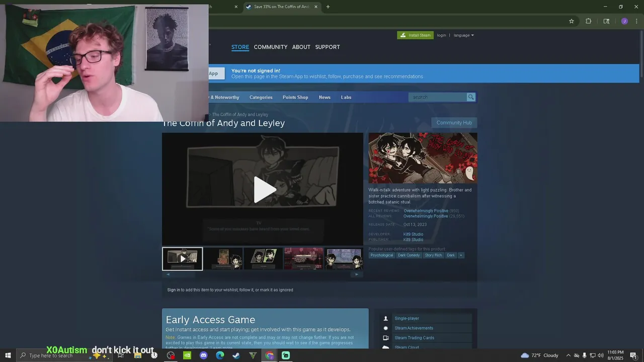
Task: Close the Coffin of Andy and Leyley tab
Action: click(316, 7)
